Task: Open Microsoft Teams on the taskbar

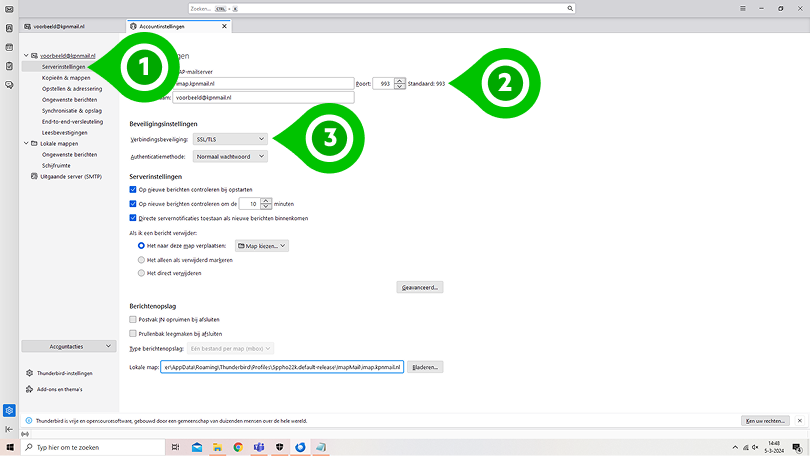Action: coord(259,447)
